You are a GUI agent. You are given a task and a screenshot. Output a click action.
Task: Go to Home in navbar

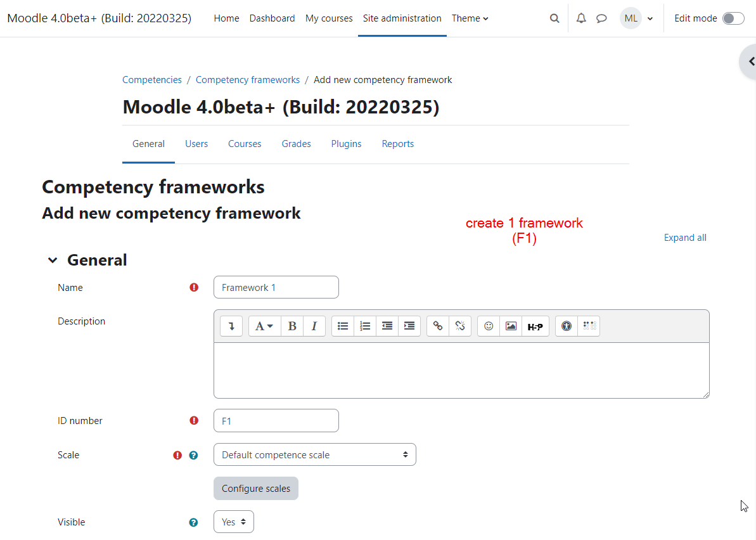pos(226,18)
